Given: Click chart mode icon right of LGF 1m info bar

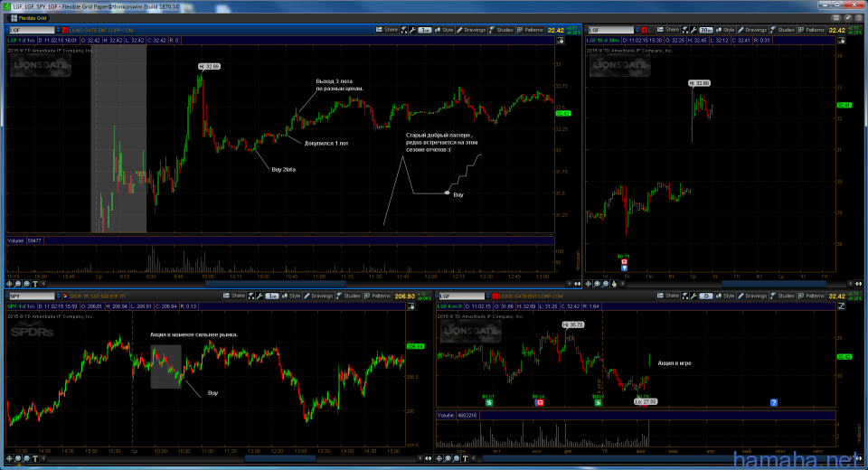Looking at the screenshot, I should click(x=561, y=41).
